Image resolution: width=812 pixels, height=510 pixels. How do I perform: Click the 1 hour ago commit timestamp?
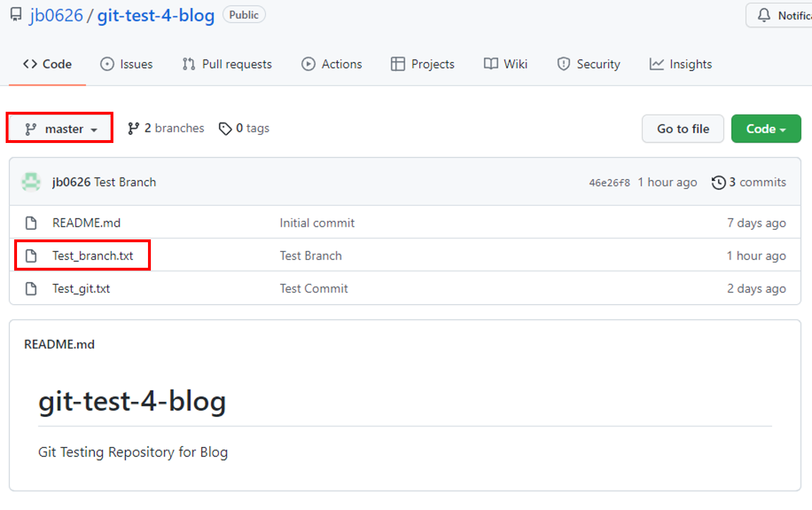[x=667, y=182]
